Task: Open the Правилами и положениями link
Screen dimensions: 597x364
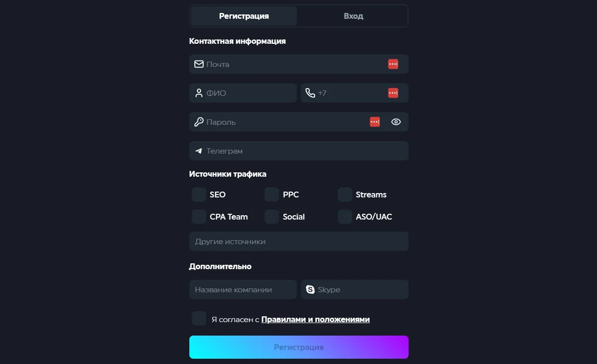Action: pos(315,319)
